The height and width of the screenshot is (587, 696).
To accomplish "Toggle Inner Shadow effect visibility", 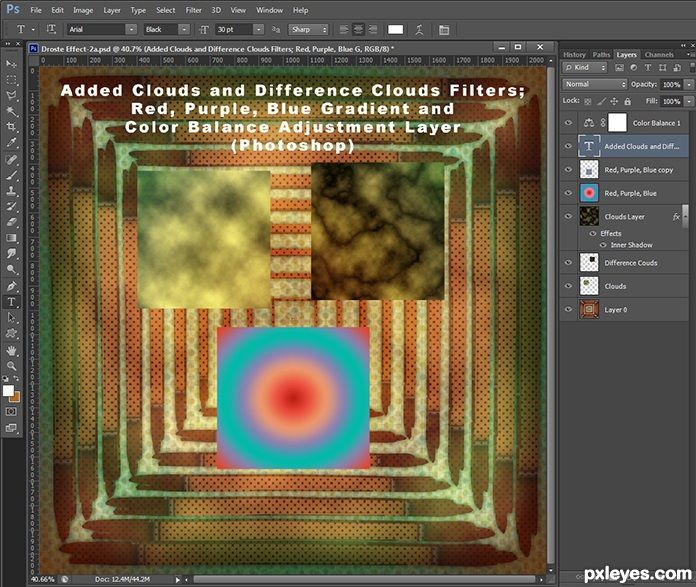I will pos(603,245).
